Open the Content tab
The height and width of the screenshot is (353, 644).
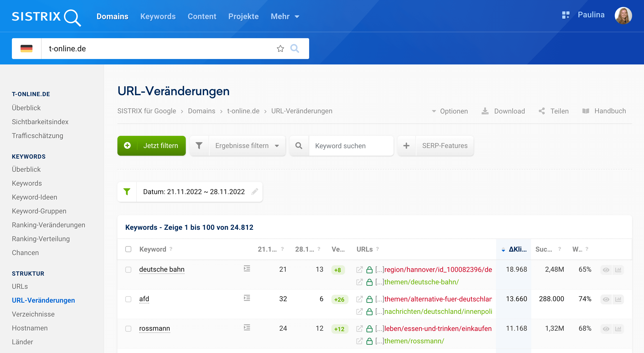click(202, 17)
